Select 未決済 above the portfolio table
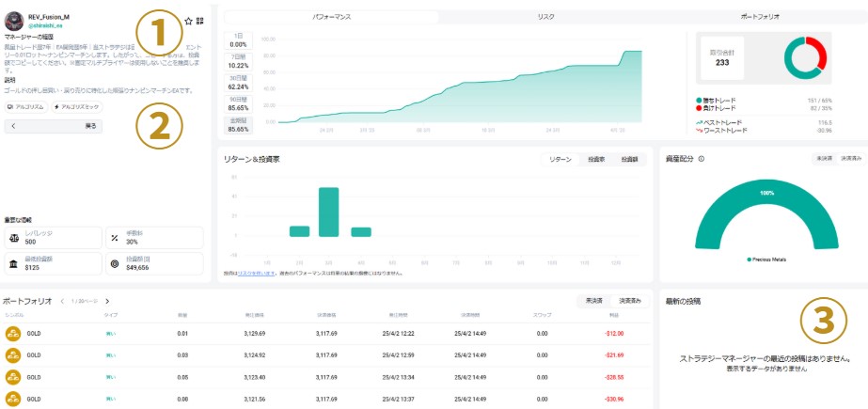The width and height of the screenshot is (868, 409). pos(593,301)
